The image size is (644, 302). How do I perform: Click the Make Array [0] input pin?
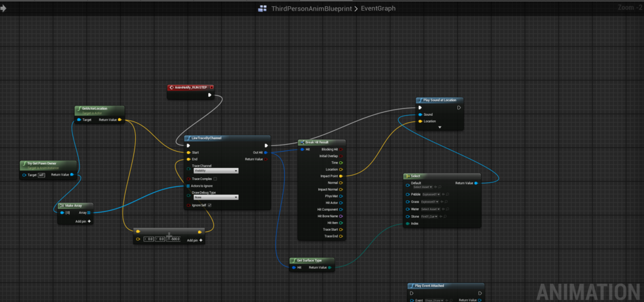coord(62,213)
